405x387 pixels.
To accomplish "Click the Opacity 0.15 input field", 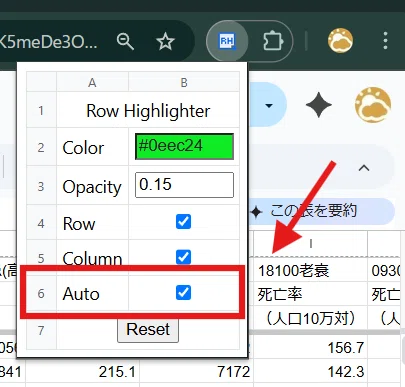I will coord(184,185).
